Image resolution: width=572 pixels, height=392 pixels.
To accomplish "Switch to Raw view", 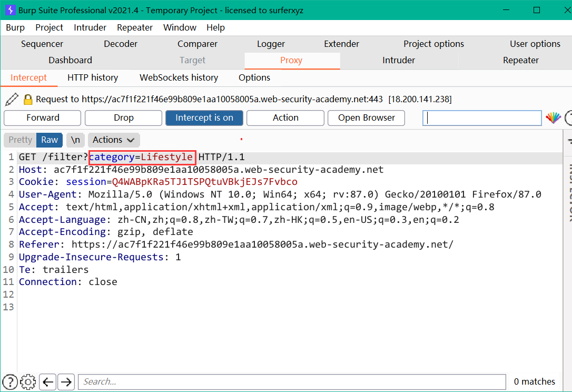I will pos(50,140).
